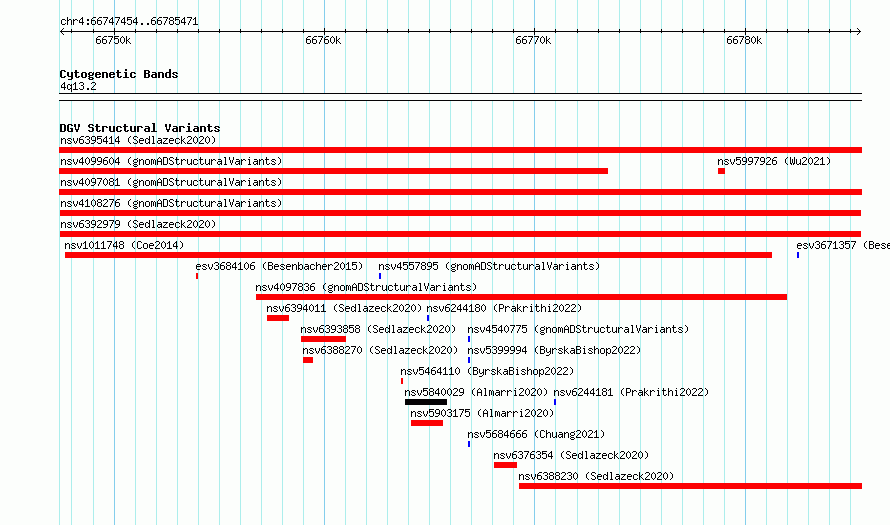Select the nsv1011748 (Coe2014) variant bar
Screen dimensions: 890x525
tap(418, 255)
